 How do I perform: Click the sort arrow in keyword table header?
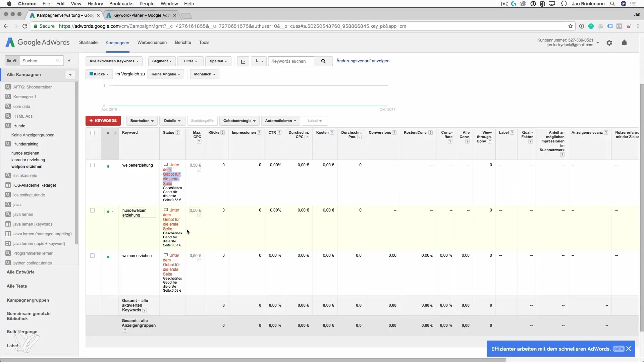point(115,133)
